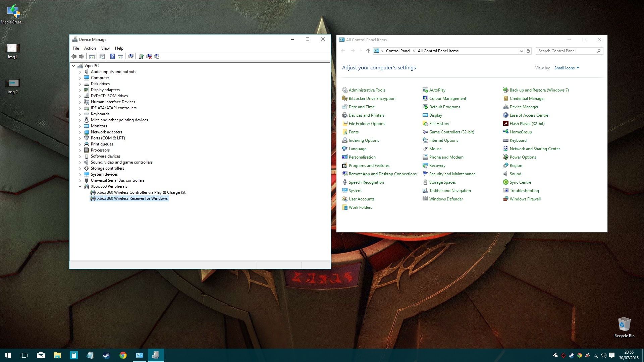This screenshot has width=644, height=362.
Task: Select the Recycle Bin desktop icon
Action: [624, 327]
